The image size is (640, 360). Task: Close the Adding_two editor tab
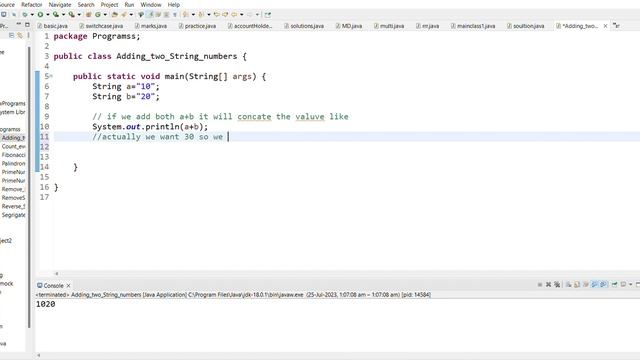pyautogui.click(x=605, y=26)
